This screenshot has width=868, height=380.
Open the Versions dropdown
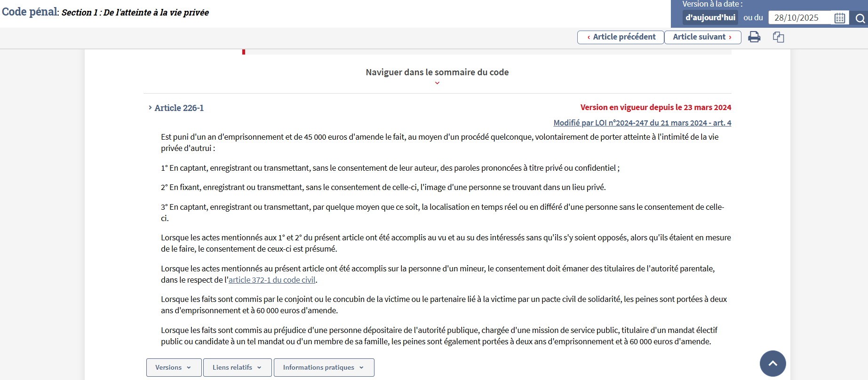(x=174, y=367)
